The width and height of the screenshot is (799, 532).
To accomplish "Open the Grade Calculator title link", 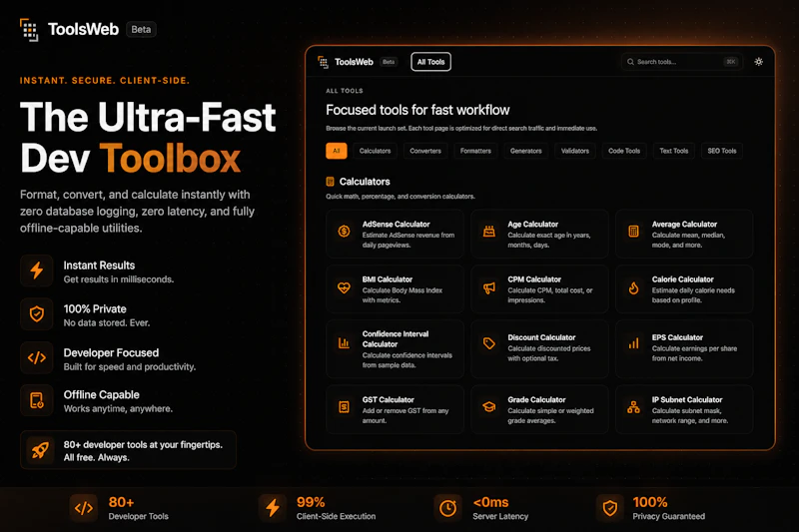I will [x=536, y=400].
